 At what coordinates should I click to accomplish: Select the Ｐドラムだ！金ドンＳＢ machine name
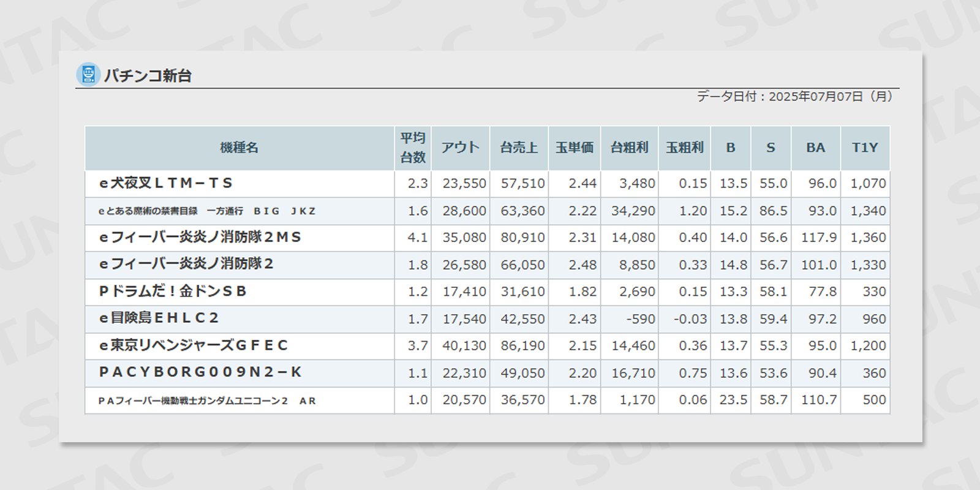click(x=173, y=292)
